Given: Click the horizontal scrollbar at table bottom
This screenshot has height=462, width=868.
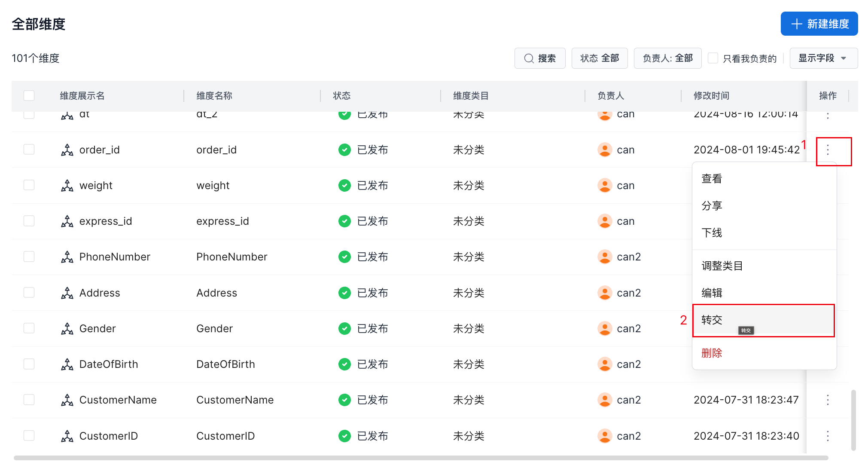Looking at the screenshot, I should click(421, 458).
